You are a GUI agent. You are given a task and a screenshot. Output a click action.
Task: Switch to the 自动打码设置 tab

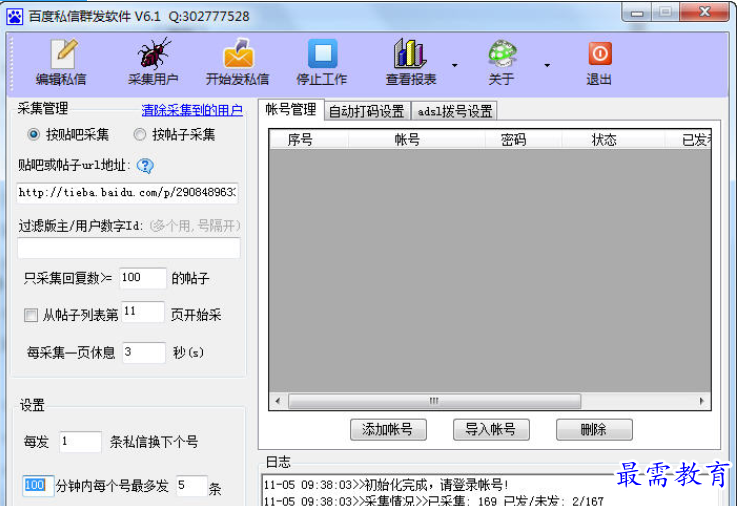(367, 111)
